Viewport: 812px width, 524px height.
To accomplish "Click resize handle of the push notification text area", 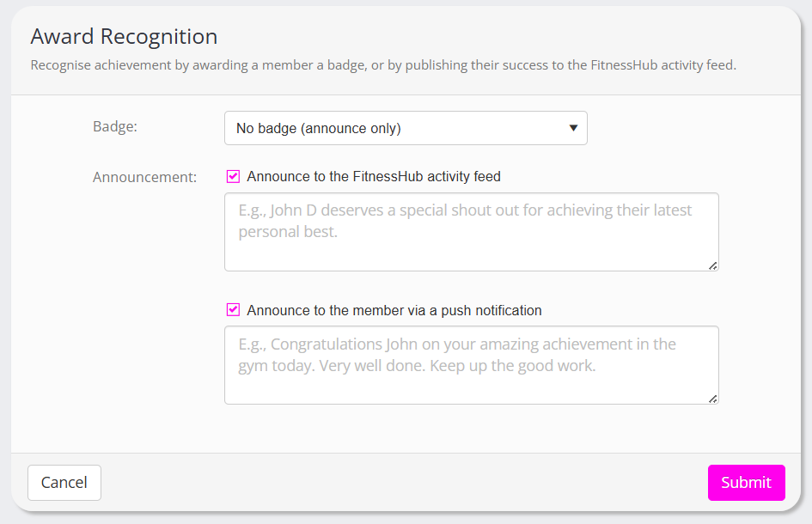I will (x=713, y=399).
